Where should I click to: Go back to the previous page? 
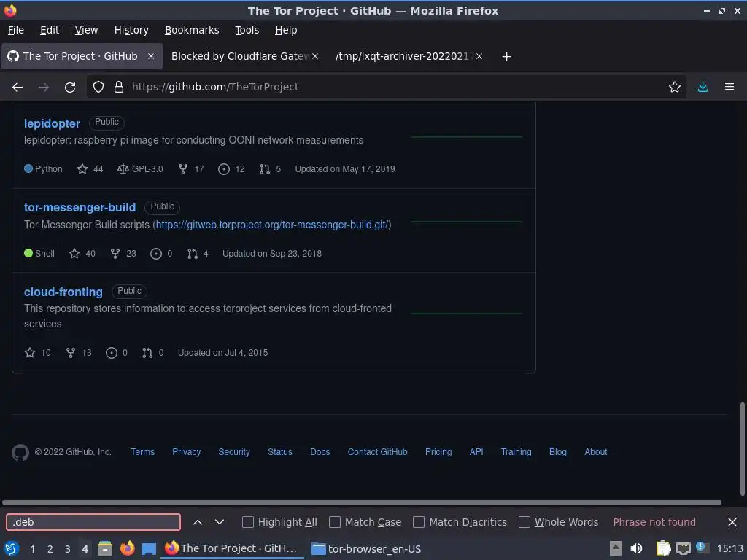[18, 87]
